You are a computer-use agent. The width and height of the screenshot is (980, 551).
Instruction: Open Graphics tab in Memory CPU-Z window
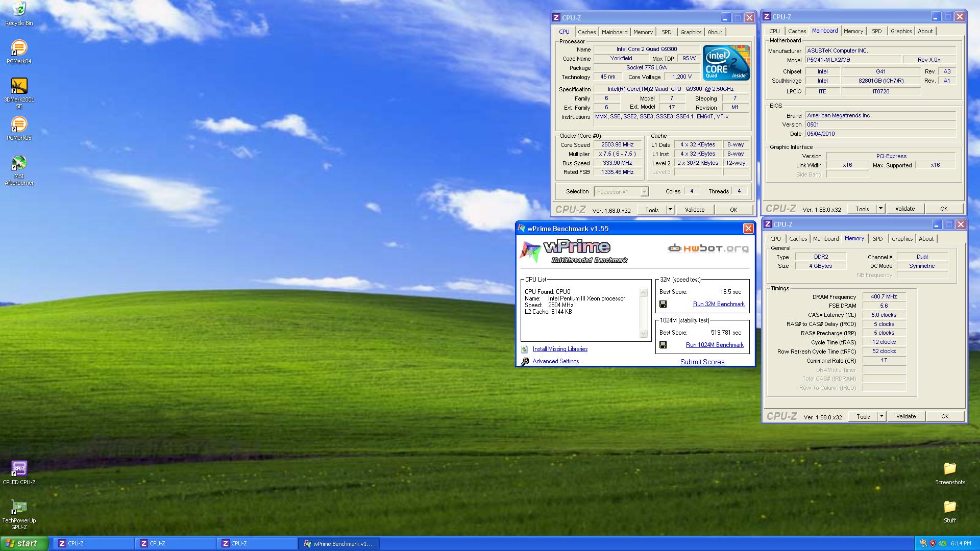(x=902, y=239)
